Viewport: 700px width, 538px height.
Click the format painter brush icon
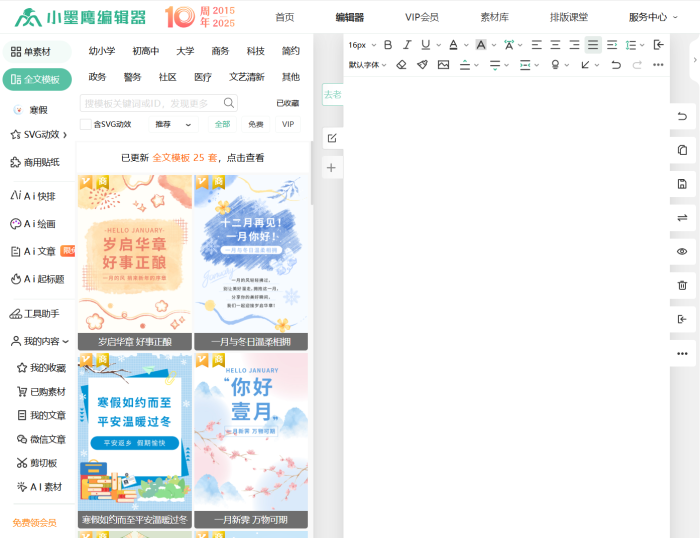click(422, 65)
